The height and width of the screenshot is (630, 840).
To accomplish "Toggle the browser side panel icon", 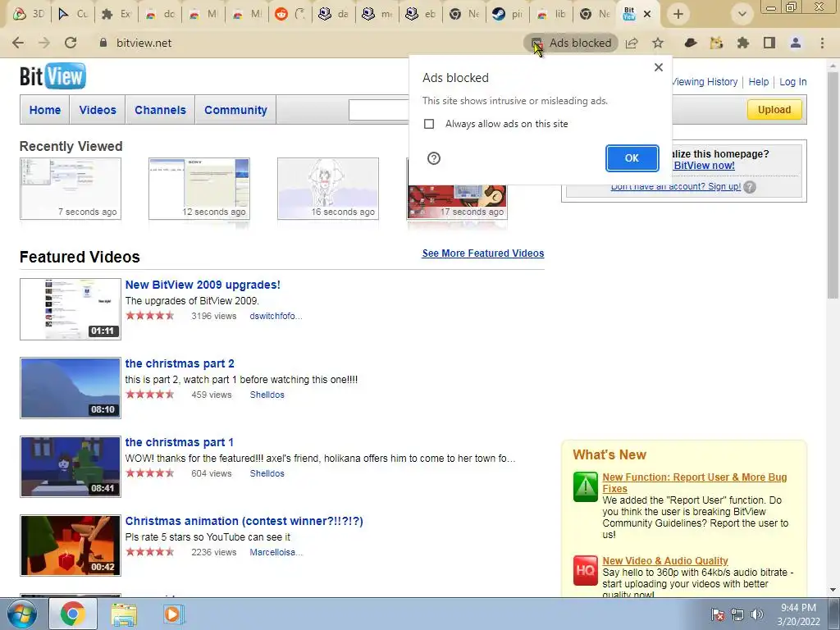I will pyautogui.click(x=769, y=43).
